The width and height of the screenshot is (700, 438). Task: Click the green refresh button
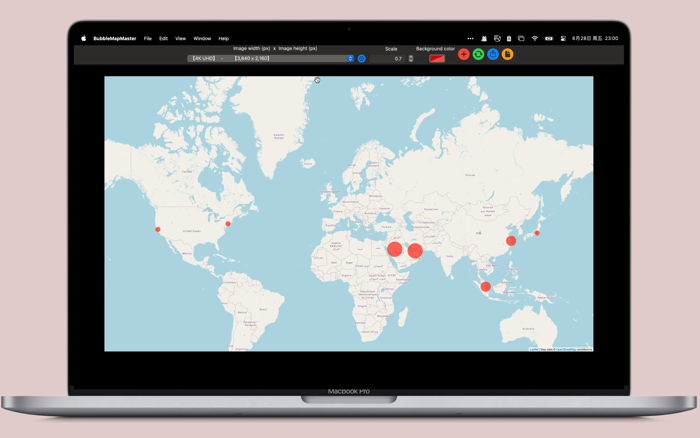478,54
